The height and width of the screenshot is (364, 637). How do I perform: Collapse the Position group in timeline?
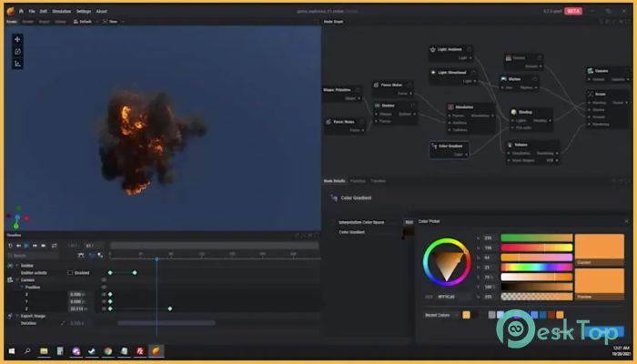tap(23, 288)
